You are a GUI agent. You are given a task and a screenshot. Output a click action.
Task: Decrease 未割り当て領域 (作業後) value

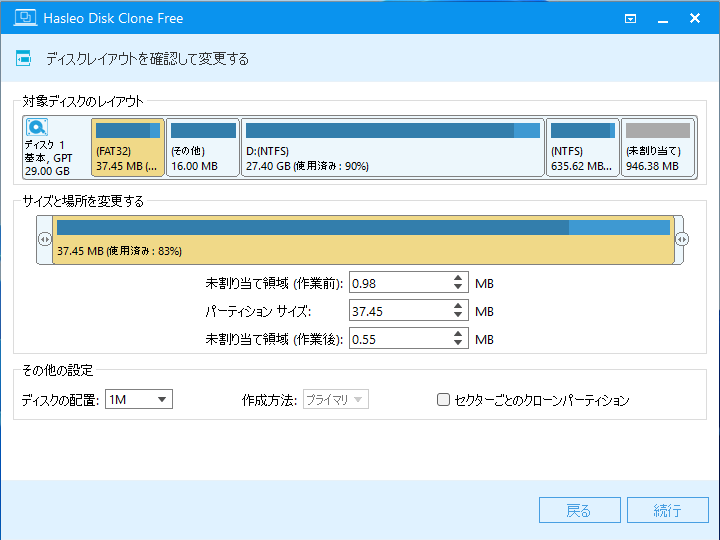pyautogui.click(x=458, y=343)
